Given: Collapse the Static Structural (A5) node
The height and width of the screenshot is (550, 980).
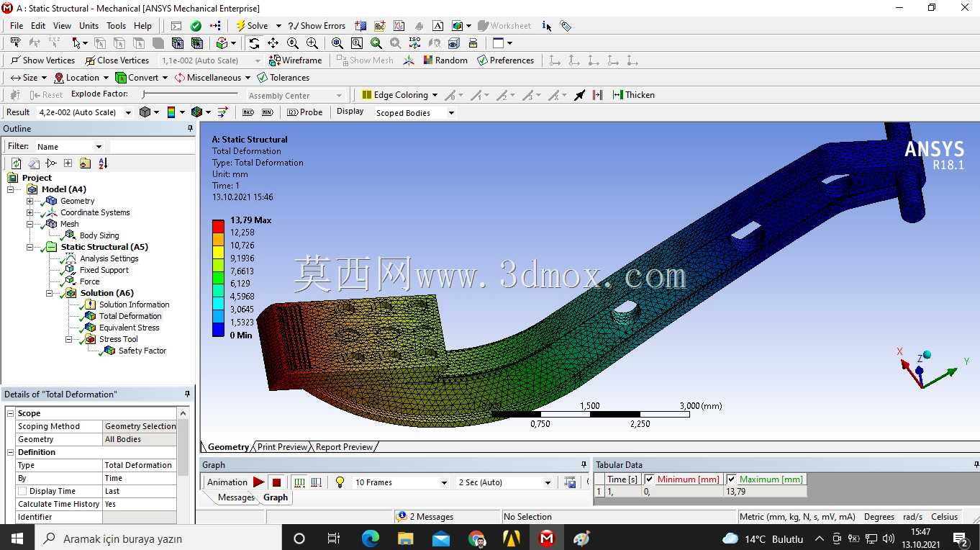Looking at the screenshot, I should (x=30, y=247).
